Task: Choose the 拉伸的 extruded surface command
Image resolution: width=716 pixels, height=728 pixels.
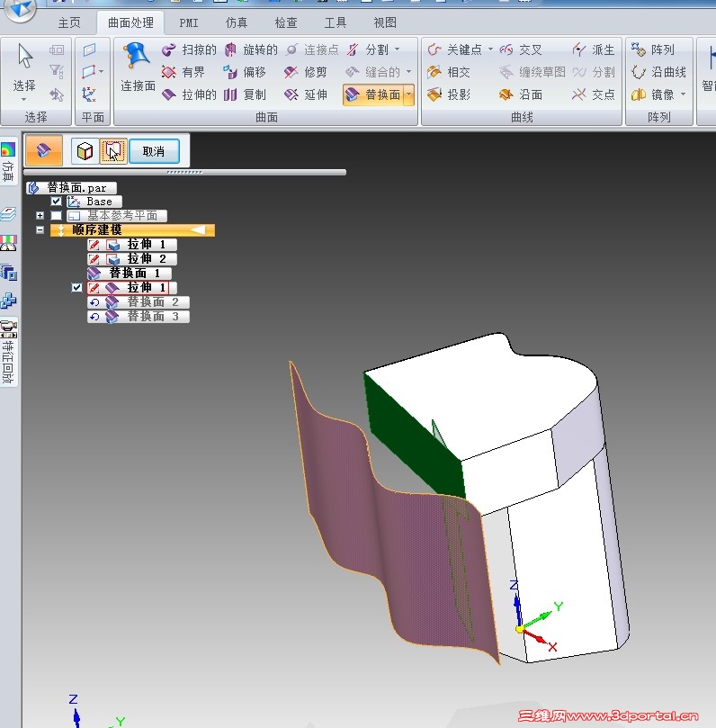Action: (x=189, y=94)
